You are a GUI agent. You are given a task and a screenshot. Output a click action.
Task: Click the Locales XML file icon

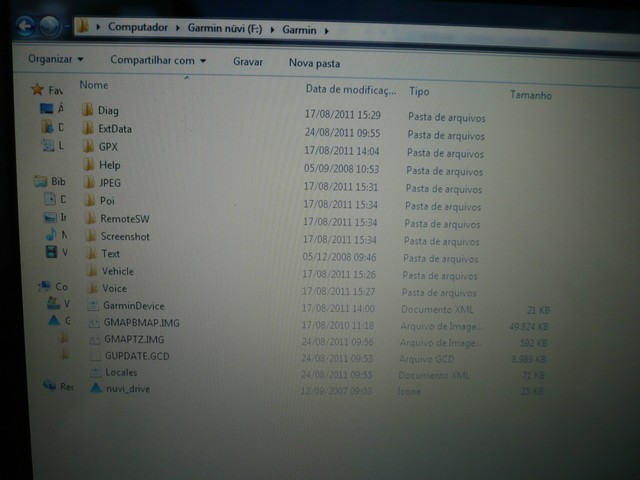point(96,372)
